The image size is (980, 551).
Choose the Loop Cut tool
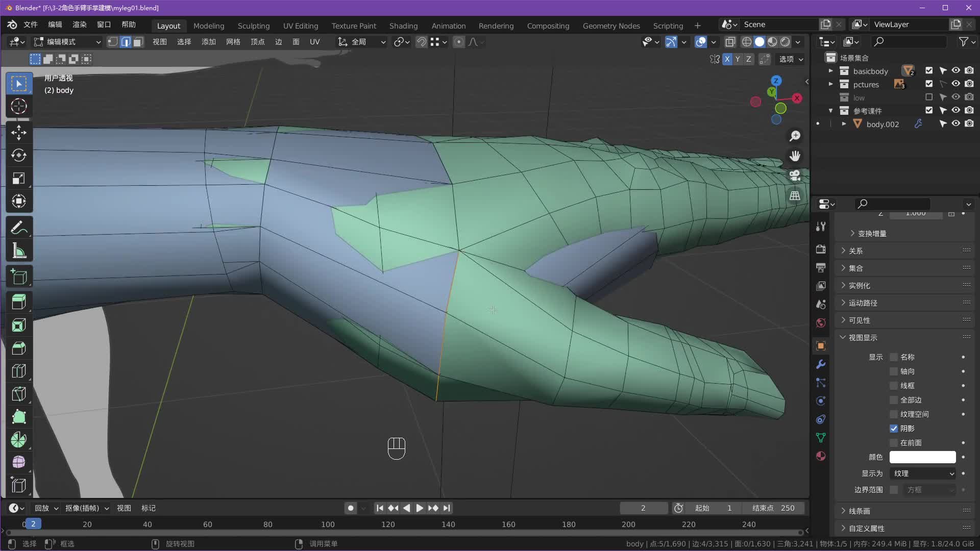[19, 371]
